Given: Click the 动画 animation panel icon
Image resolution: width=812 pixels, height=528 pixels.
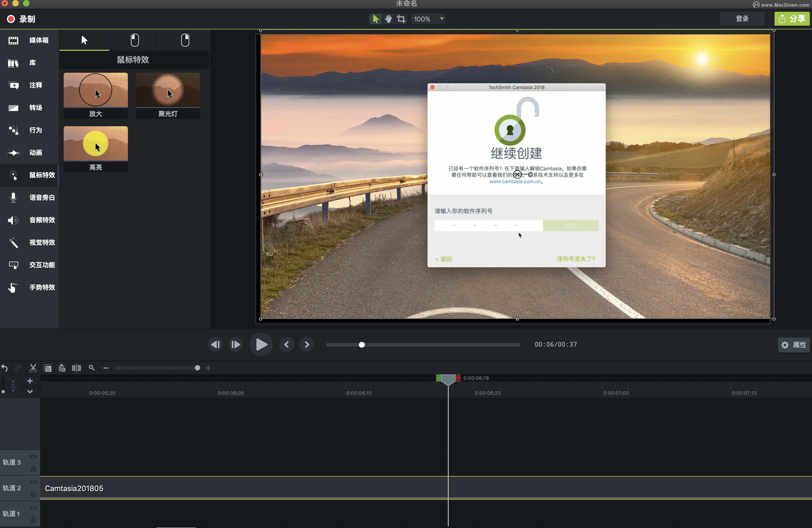Looking at the screenshot, I should pos(13,152).
